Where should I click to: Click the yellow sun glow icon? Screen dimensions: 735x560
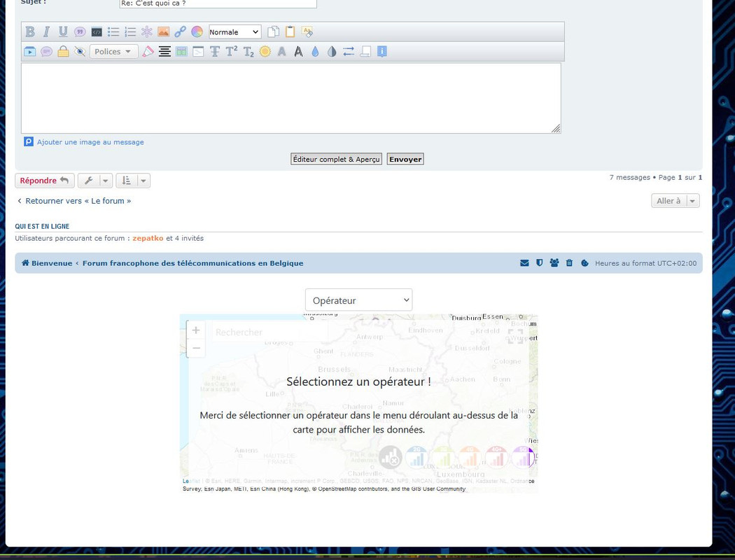pyautogui.click(x=265, y=52)
